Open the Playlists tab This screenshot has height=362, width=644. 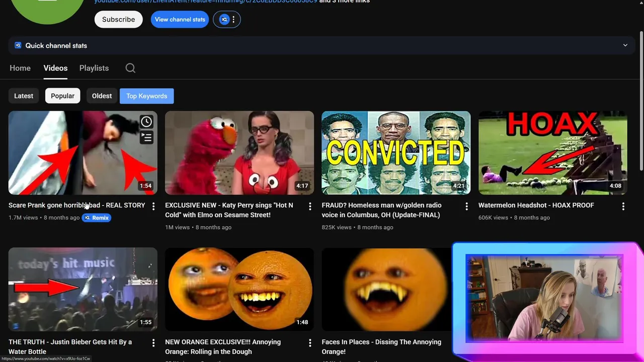[x=94, y=68]
